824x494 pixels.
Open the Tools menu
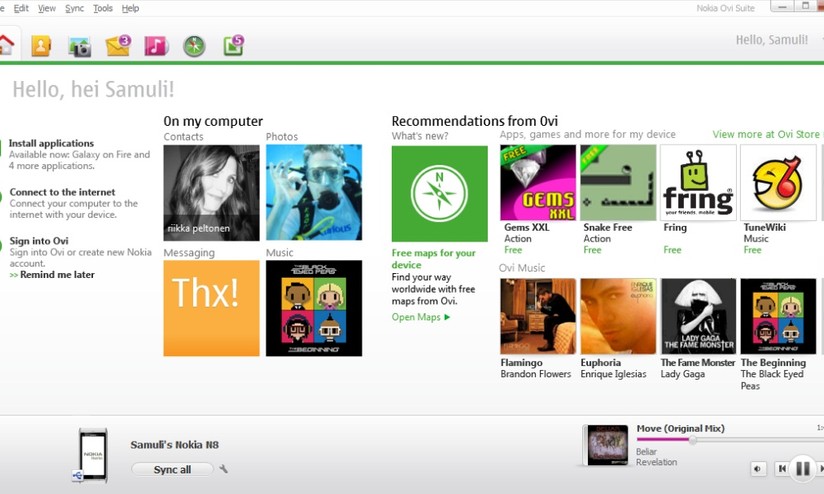coord(103,8)
